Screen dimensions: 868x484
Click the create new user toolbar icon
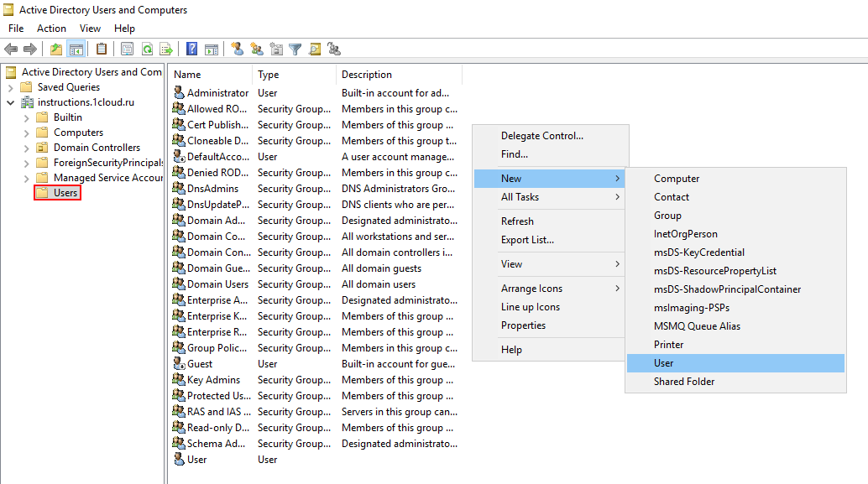(x=238, y=49)
